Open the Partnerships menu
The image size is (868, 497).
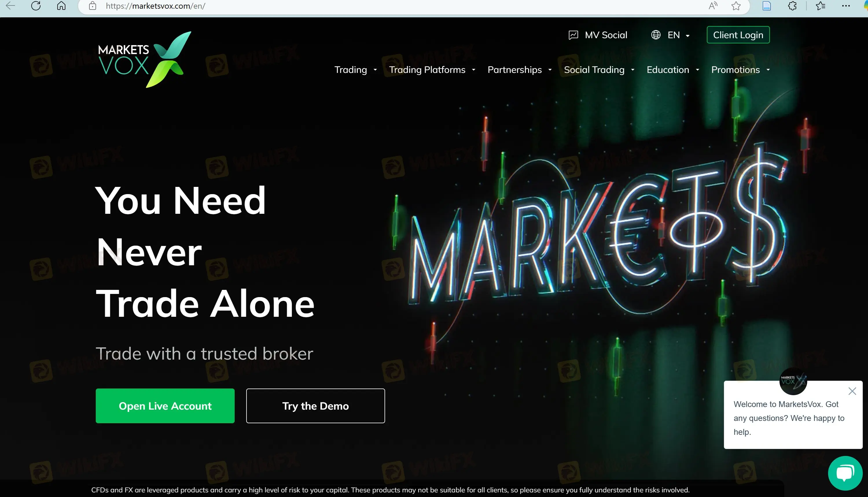pyautogui.click(x=514, y=70)
